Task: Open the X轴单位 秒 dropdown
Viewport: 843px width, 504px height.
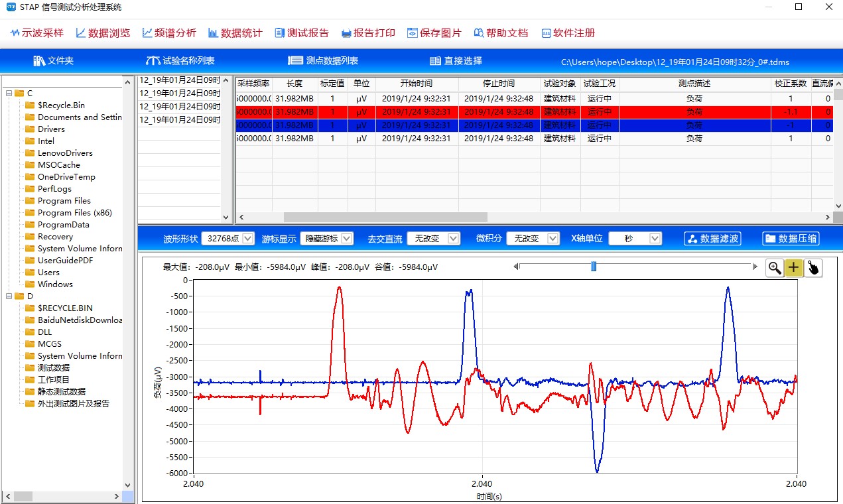Action: point(635,238)
